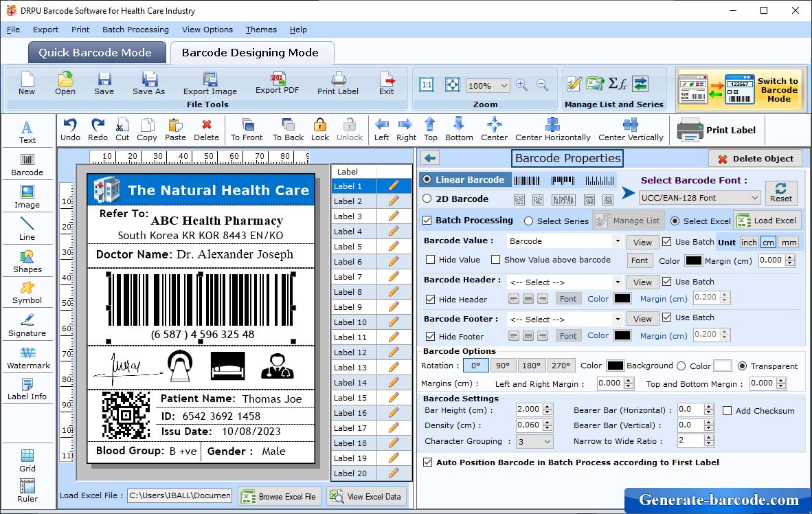The width and height of the screenshot is (812, 514).
Task: Pick the Line drawing tool
Action: (27, 229)
